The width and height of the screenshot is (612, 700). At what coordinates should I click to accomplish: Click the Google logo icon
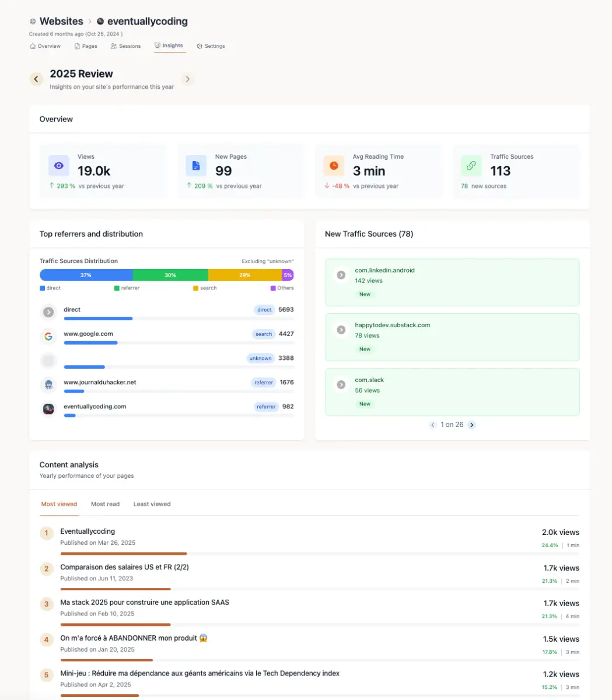pyautogui.click(x=48, y=336)
